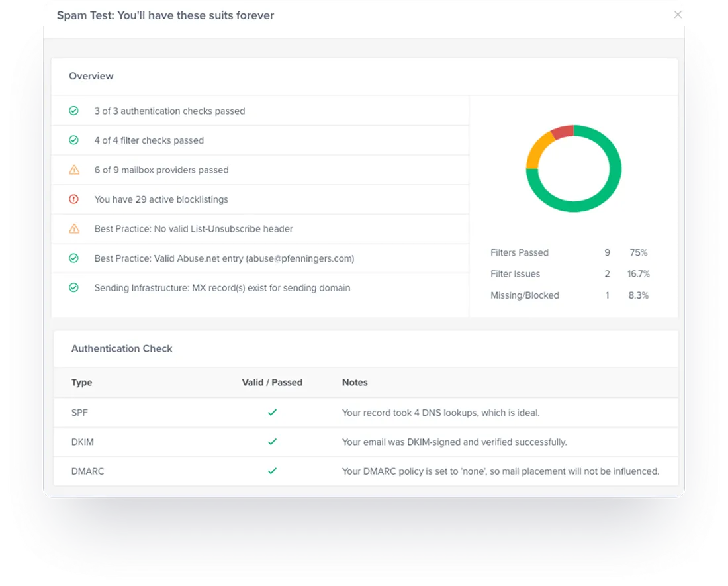The height and width of the screenshot is (586, 728).
Task: Close the Spam Test dialog
Action: tap(678, 15)
